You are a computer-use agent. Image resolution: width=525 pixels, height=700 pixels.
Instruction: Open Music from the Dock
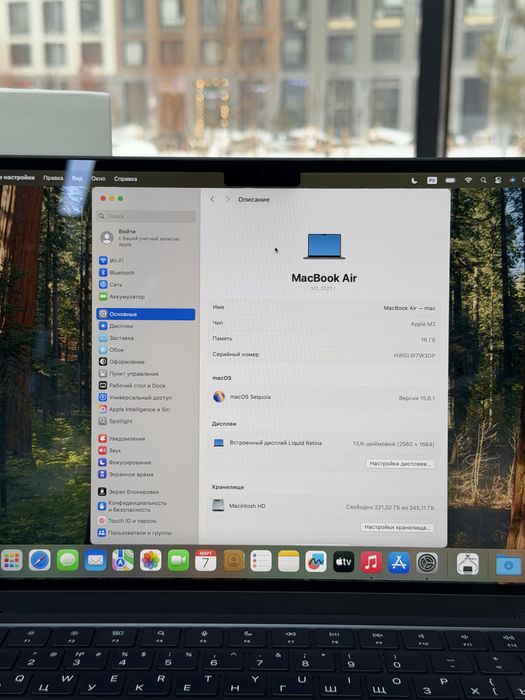tap(371, 562)
